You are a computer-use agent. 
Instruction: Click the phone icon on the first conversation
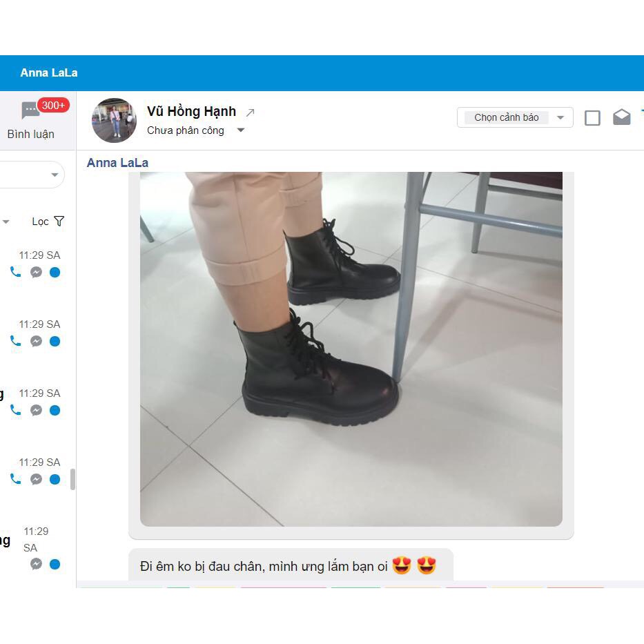tap(14, 272)
